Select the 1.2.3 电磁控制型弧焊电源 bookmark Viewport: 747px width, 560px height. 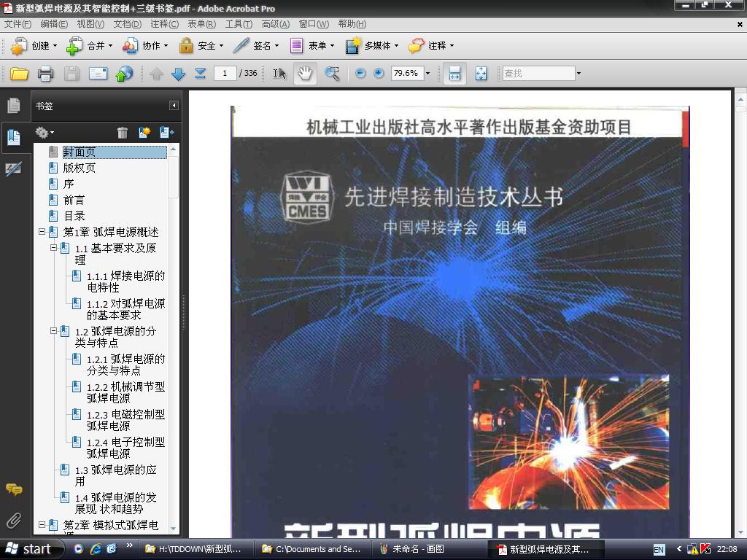tap(125, 420)
